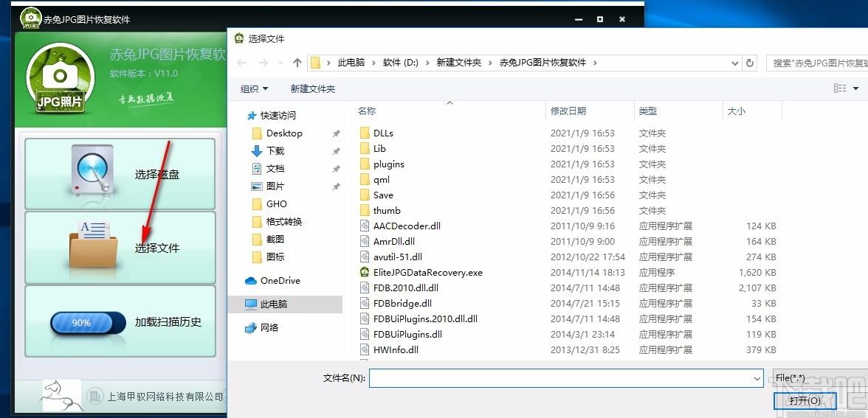Viewport: 868px width, 418px height.
Task: Select HWInfo.dll file name
Action: click(x=396, y=350)
